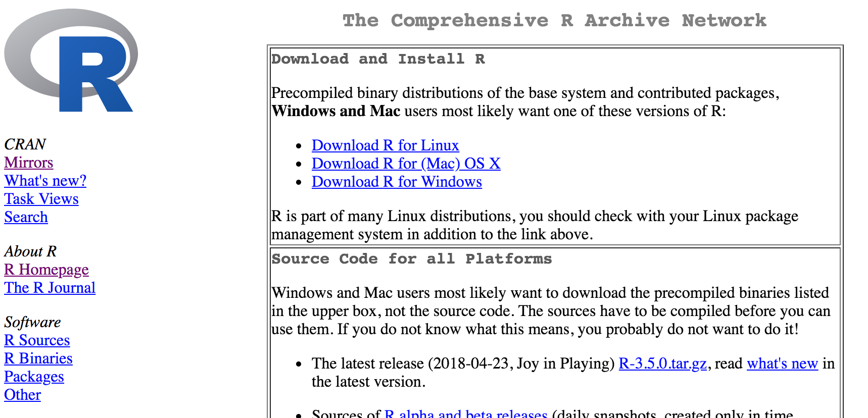Viewport: 868px width, 418px height.
Task: Click Download R for Windows
Action: [397, 182]
